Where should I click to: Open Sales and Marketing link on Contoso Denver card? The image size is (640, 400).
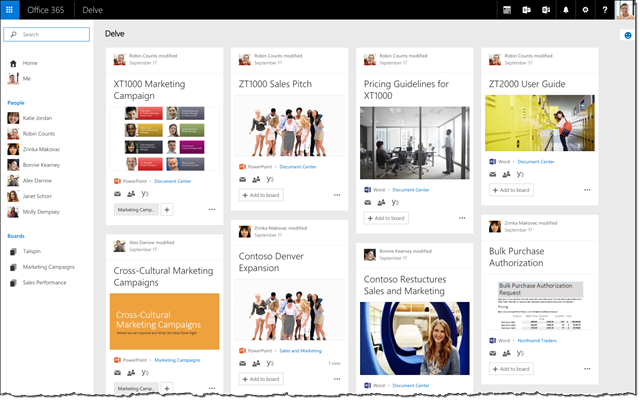tap(300, 351)
